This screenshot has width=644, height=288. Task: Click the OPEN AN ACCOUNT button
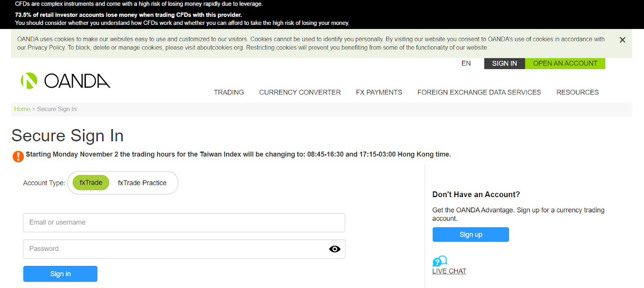click(x=565, y=64)
